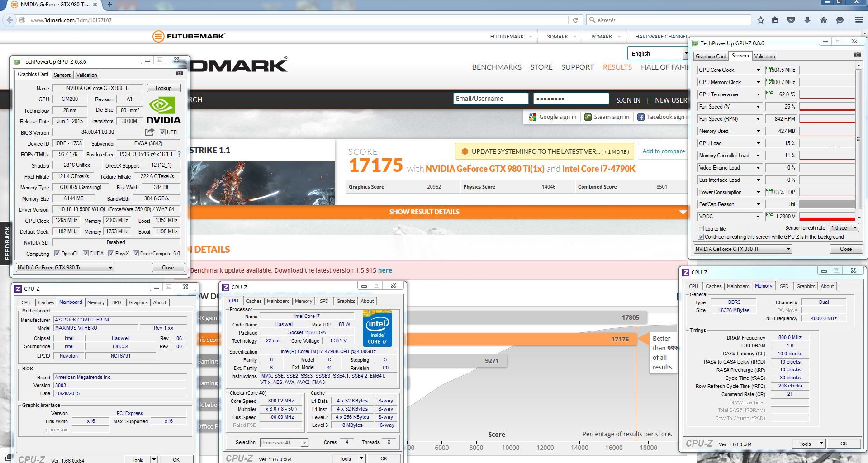The width and height of the screenshot is (868, 463).
Task: Click the Intel Core i7 badge in CPU-Z
Action: coord(377,328)
